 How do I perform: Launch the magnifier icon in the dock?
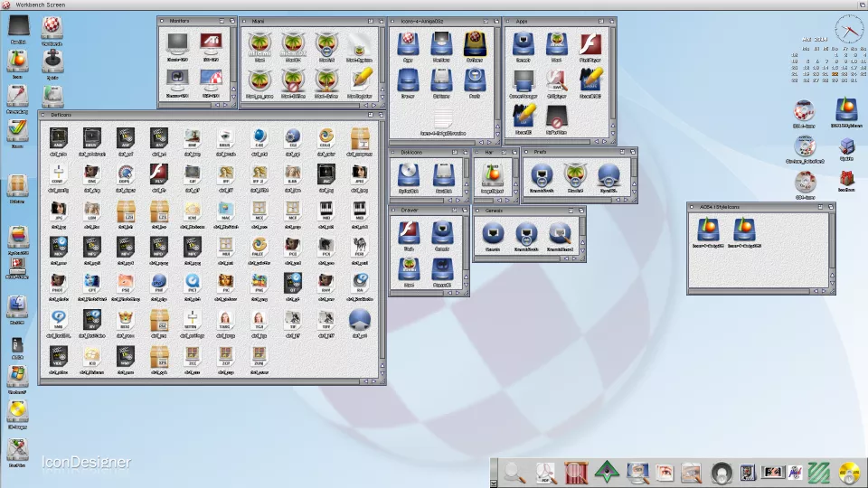pyautogui.click(x=514, y=472)
